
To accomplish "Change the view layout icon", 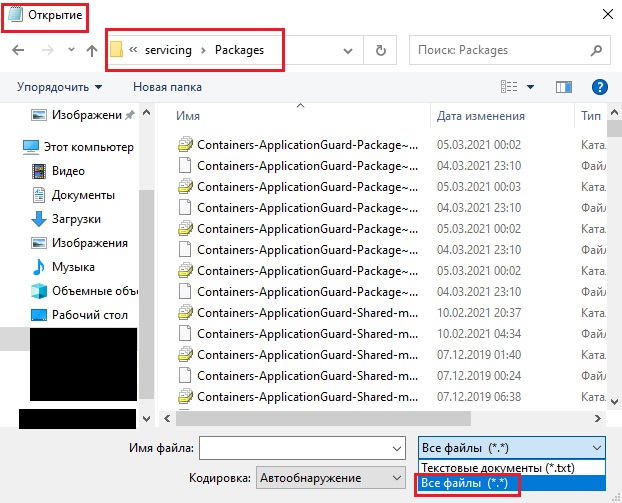I will click(x=509, y=86).
